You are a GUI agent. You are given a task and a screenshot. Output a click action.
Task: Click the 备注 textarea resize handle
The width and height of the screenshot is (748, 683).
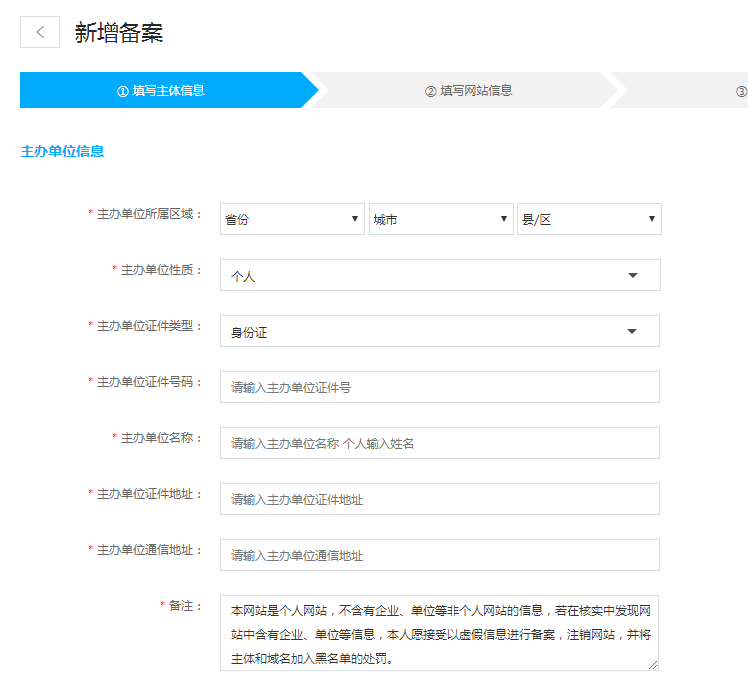(653, 664)
